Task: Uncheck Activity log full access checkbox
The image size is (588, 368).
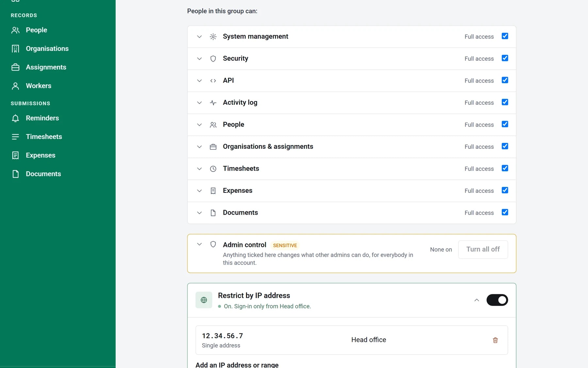Action: click(x=505, y=102)
